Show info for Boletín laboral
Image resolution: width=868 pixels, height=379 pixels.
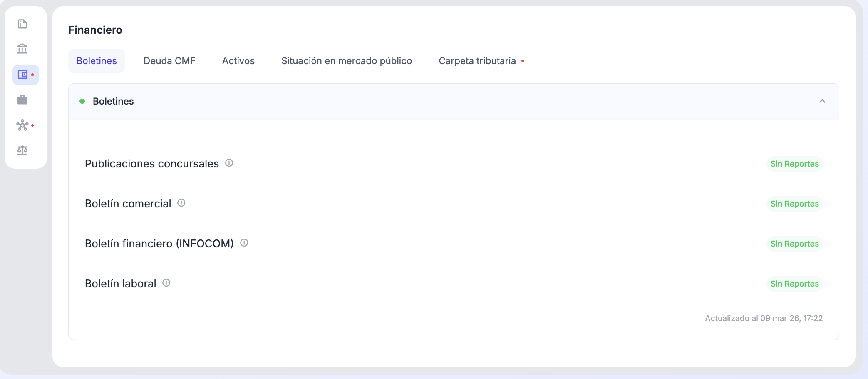tap(166, 283)
